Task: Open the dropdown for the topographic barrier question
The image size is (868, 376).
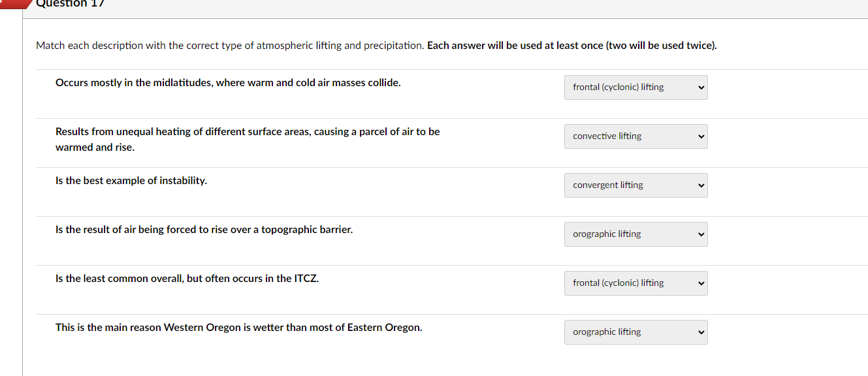Action: click(x=635, y=234)
